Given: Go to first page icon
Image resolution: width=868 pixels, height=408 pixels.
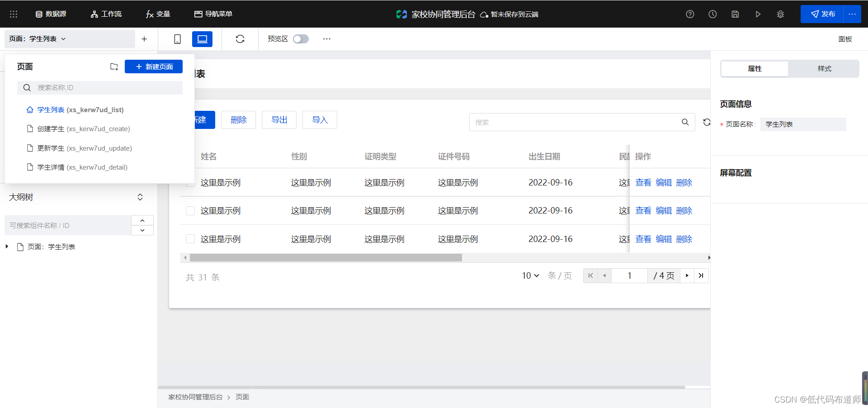Looking at the screenshot, I should pos(590,275).
